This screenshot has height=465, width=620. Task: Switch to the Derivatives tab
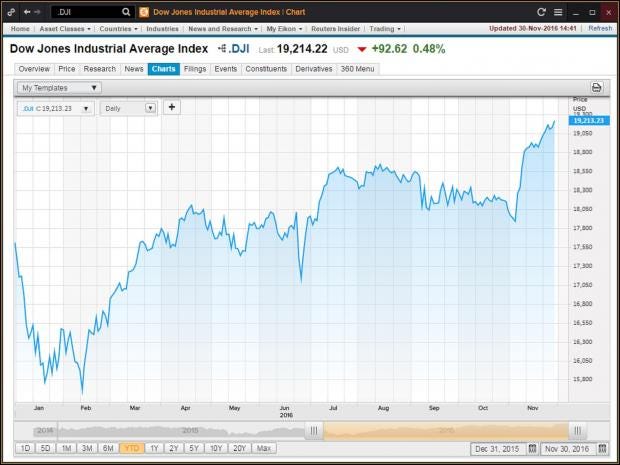point(314,69)
